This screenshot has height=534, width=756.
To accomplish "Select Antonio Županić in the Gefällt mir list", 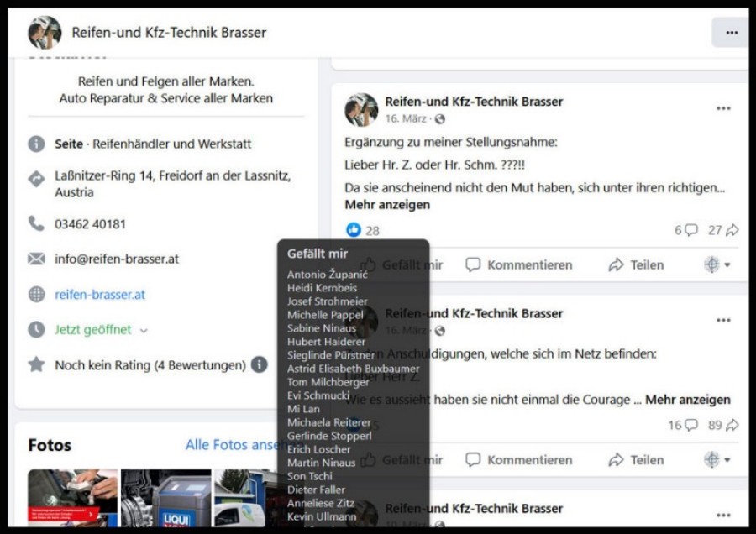I will [326, 274].
